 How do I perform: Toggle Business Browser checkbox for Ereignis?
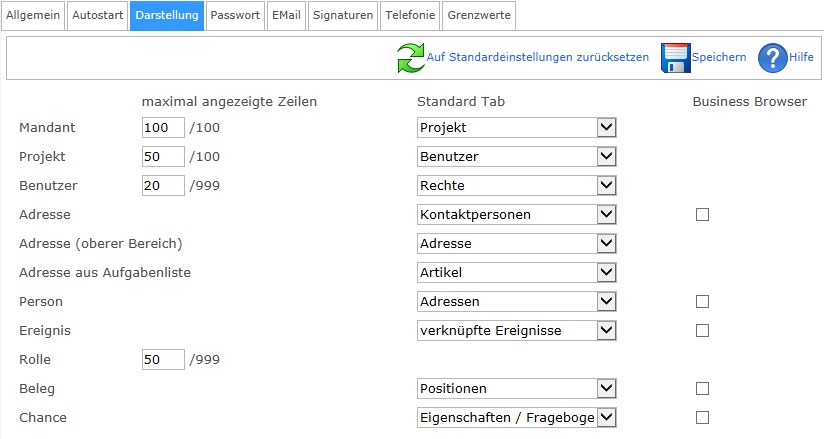point(702,330)
